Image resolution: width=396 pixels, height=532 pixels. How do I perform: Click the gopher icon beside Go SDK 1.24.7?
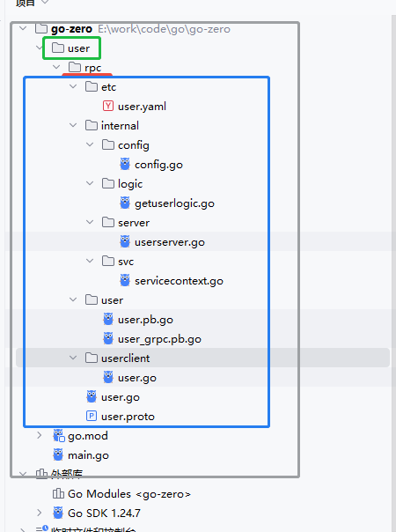click(58, 513)
